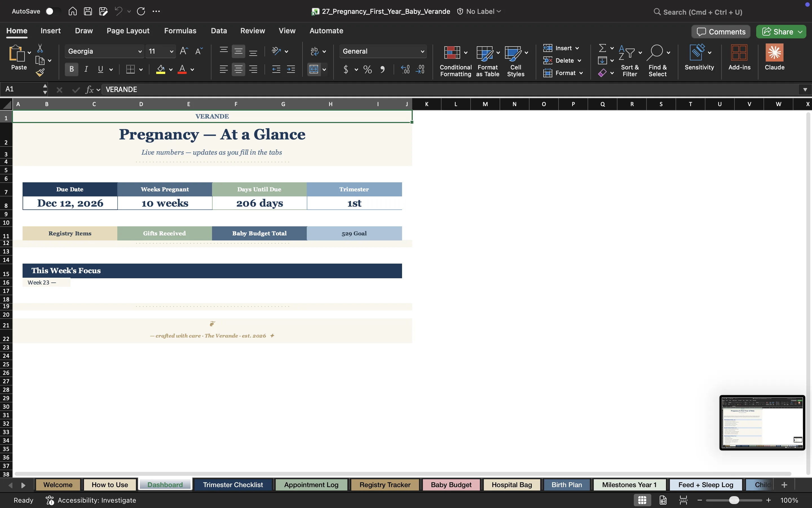Click the Redo circular arrow icon

pos(141,11)
